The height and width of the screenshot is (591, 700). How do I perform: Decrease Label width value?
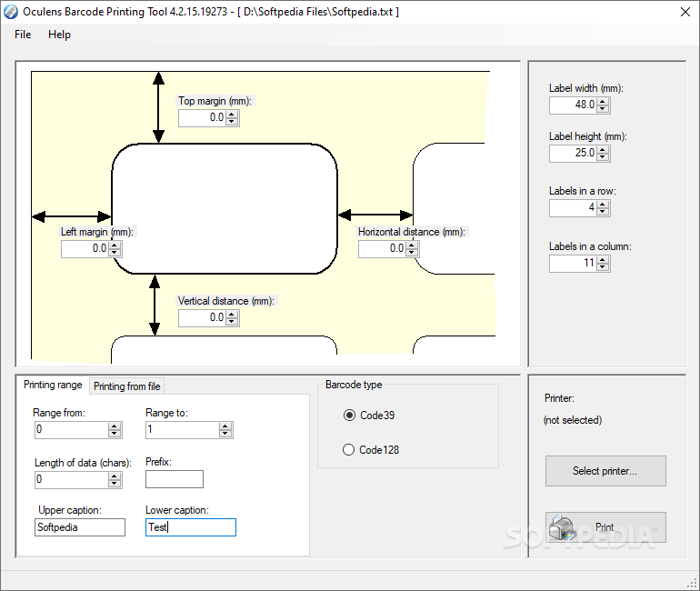603,109
